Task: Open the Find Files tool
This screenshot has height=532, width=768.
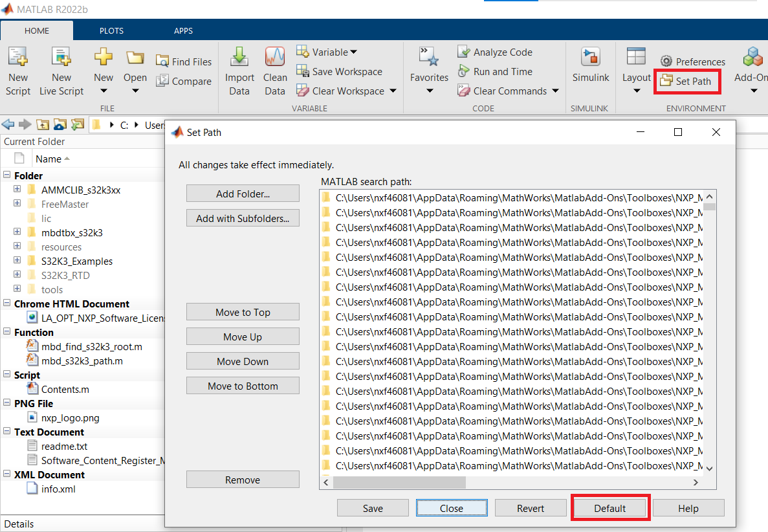Action: click(184, 61)
